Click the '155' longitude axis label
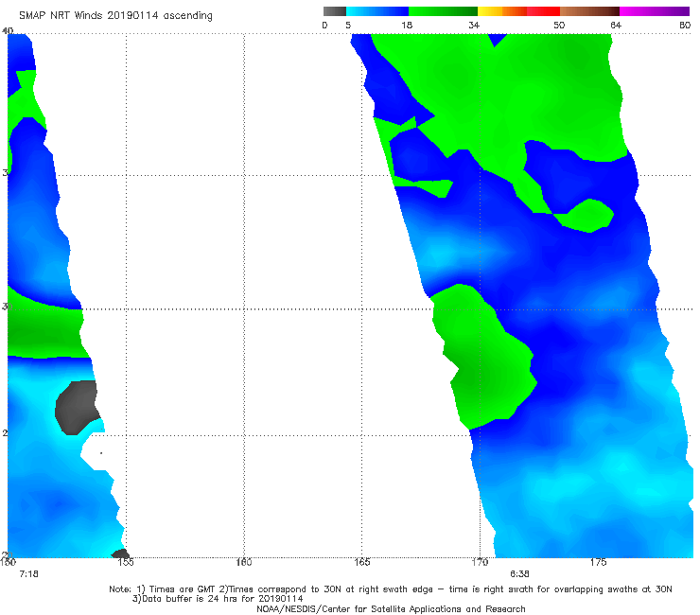 click(126, 562)
